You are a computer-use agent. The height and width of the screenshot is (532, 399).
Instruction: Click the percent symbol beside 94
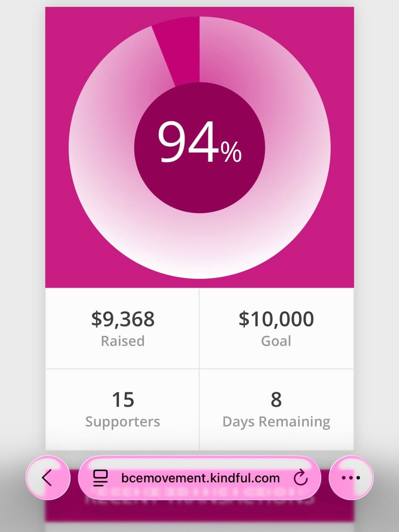point(231,152)
